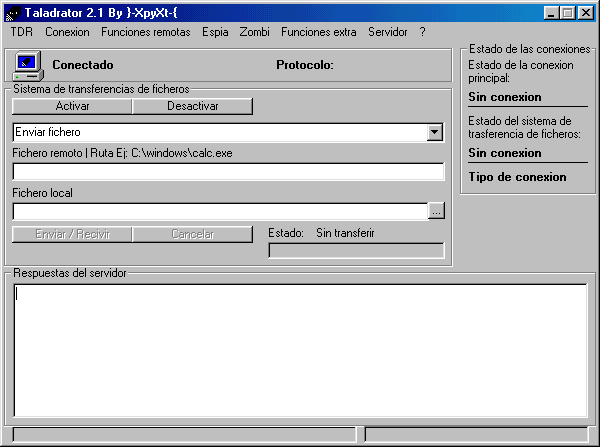Open the TDR menu
This screenshot has width=600, height=447.
22,32
